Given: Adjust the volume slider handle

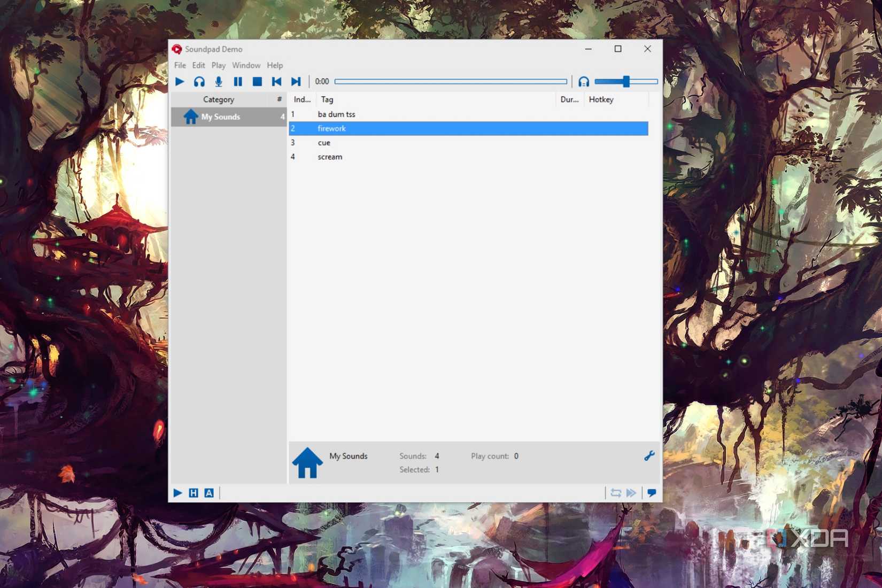Looking at the screenshot, I should (626, 82).
